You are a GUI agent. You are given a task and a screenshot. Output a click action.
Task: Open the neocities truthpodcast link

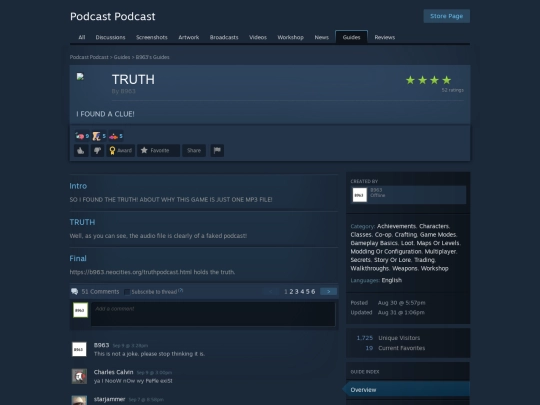pyautogui.click(x=131, y=272)
